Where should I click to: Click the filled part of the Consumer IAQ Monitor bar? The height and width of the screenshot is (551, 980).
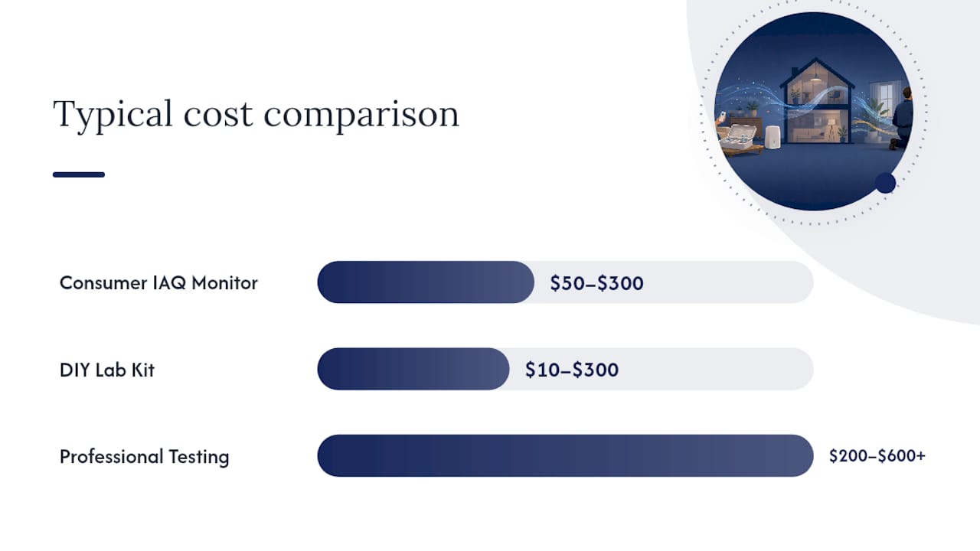426,282
